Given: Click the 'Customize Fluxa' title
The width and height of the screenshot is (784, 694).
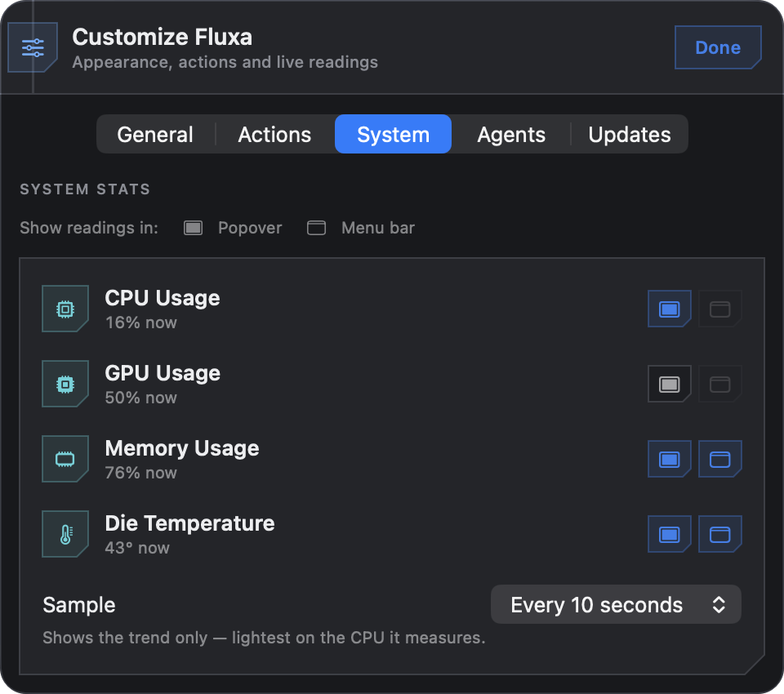Looking at the screenshot, I should [162, 37].
